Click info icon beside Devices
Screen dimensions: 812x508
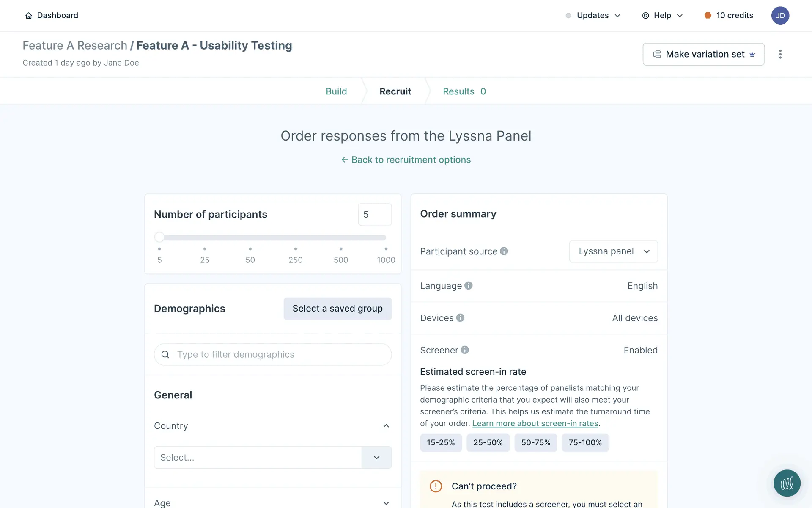click(460, 318)
